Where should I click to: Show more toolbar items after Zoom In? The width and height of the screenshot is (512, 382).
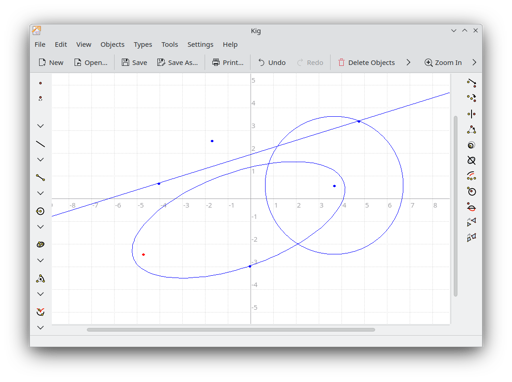click(474, 62)
